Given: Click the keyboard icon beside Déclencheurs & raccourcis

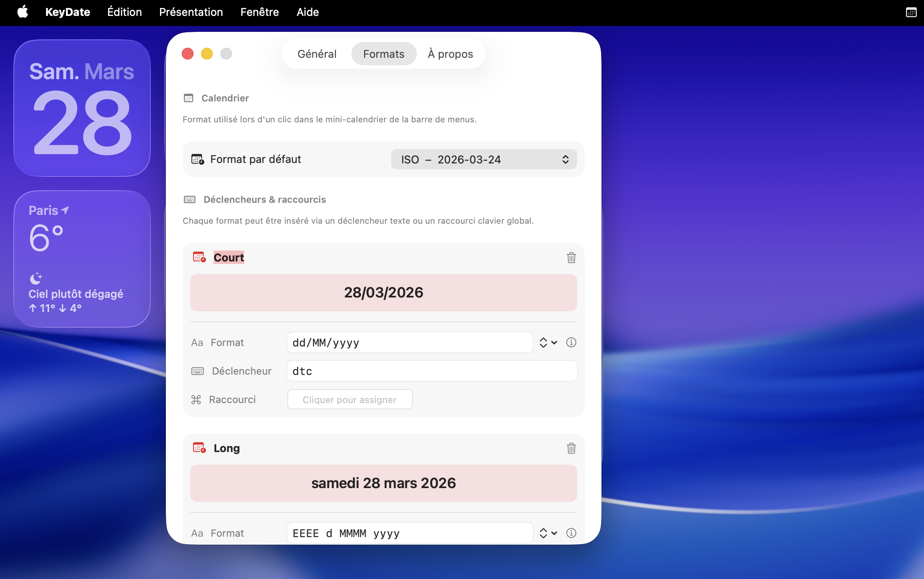Looking at the screenshot, I should [190, 199].
